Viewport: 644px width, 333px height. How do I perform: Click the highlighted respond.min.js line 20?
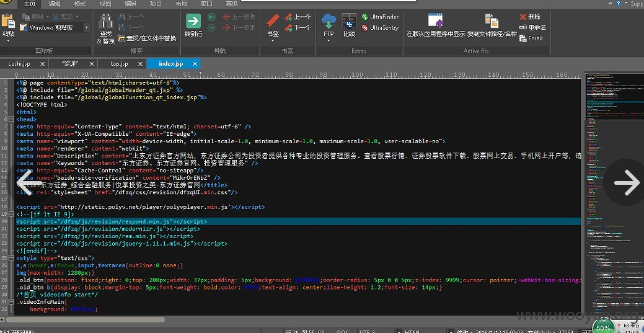click(x=299, y=221)
